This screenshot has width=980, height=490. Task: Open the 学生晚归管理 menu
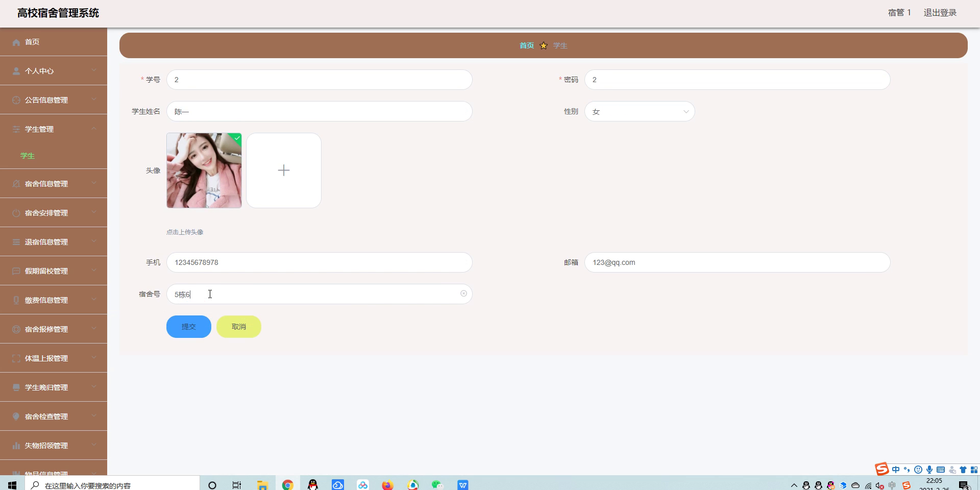54,387
